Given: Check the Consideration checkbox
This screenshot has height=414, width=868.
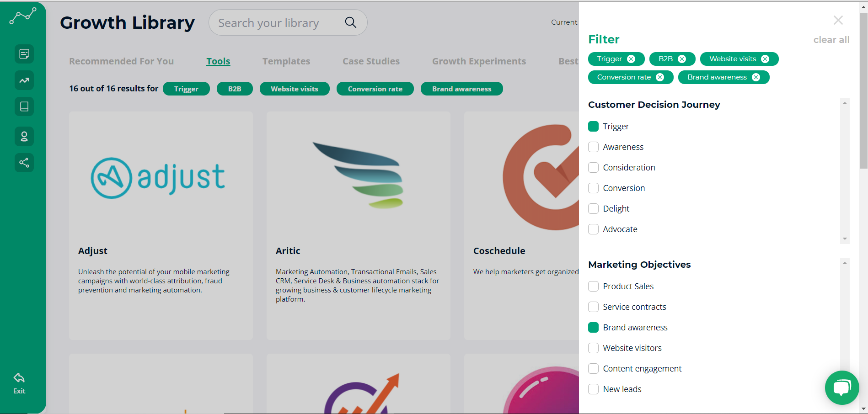Looking at the screenshot, I should pyautogui.click(x=594, y=168).
